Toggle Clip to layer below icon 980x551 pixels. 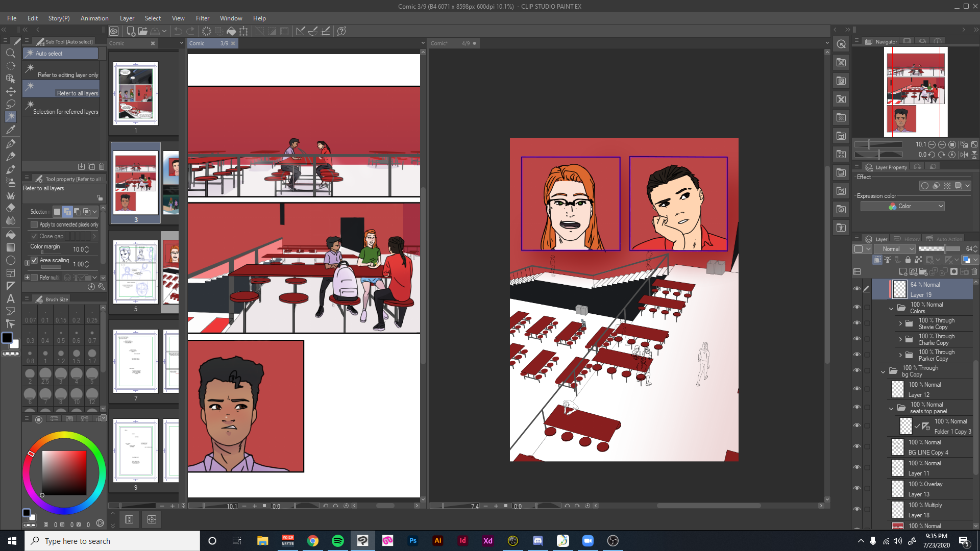tap(877, 260)
